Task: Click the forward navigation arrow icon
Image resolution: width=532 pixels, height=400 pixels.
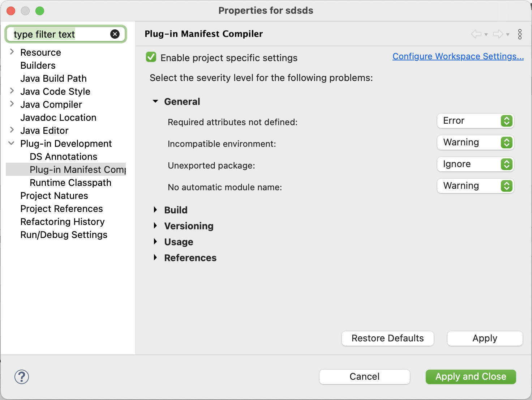Action: coord(498,34)
